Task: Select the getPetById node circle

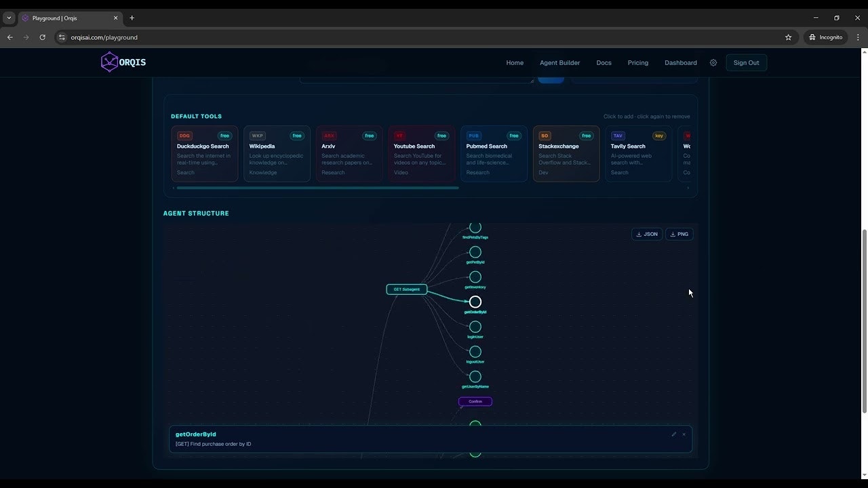Action: 475,252
